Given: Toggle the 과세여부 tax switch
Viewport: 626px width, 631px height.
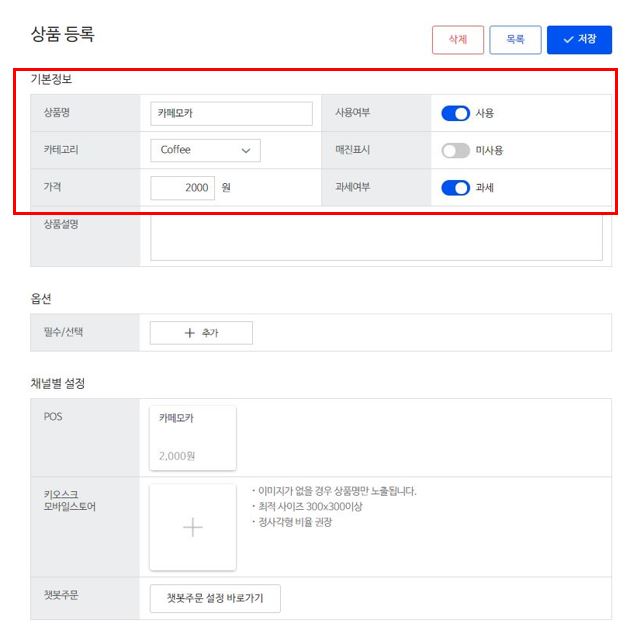Looking at the screenshot, I should (455, 188).
